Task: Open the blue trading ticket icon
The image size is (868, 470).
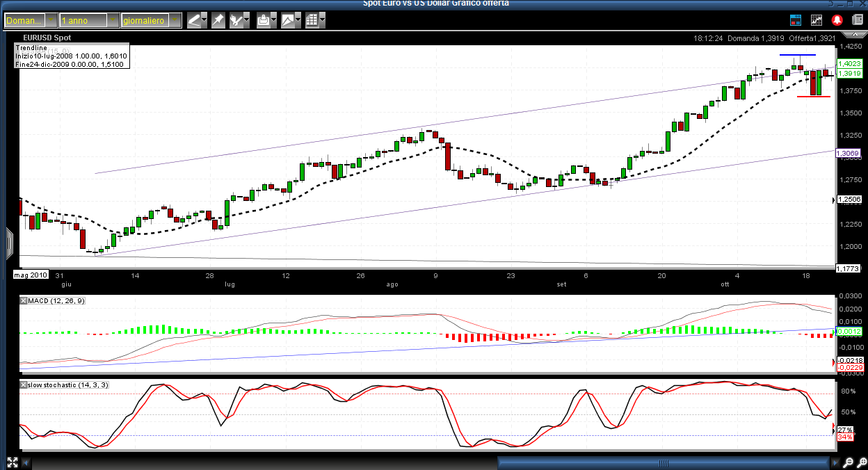Action: tap(797, 21)
